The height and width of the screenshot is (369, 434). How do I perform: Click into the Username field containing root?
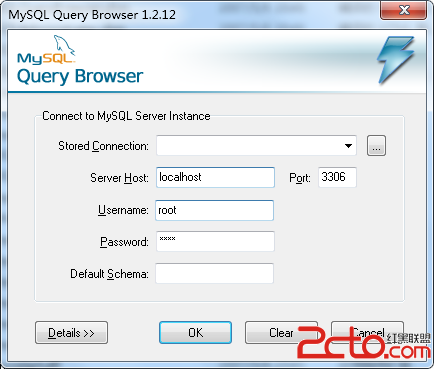coord(215,210)
